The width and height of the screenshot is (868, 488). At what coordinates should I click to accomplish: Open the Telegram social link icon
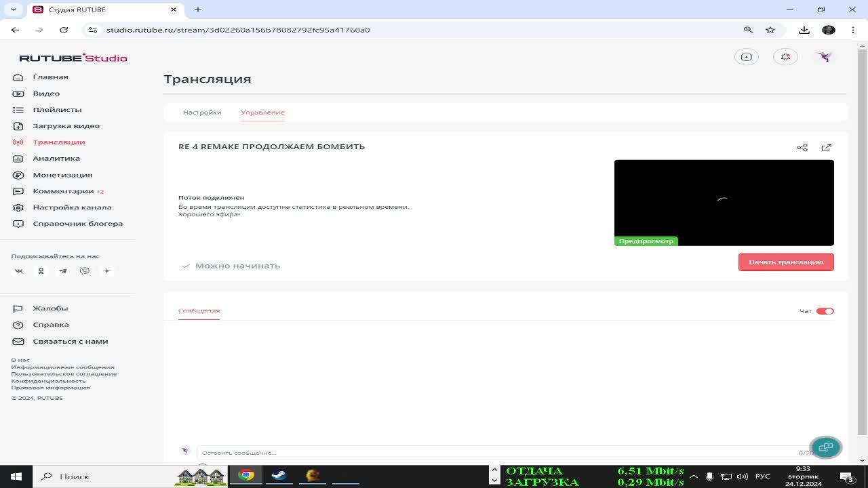pos(62,271)
